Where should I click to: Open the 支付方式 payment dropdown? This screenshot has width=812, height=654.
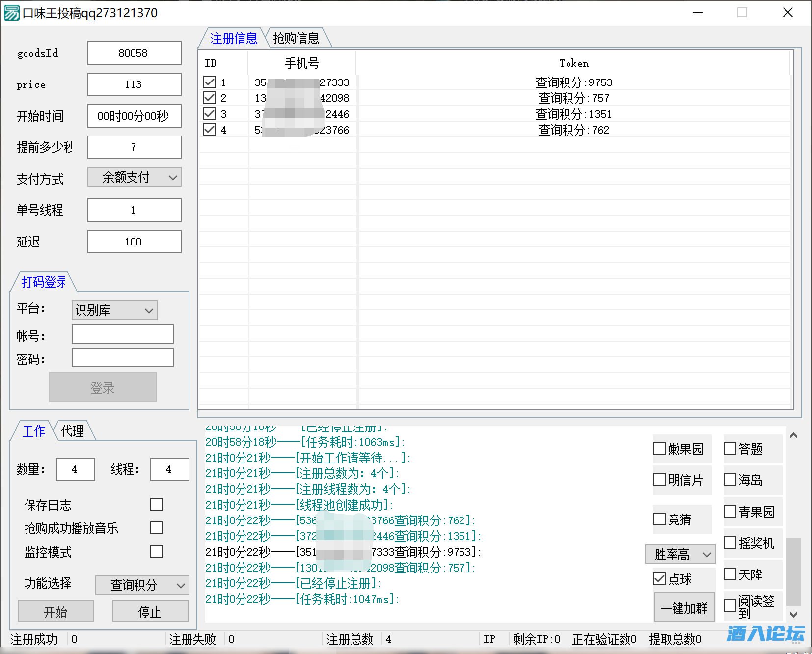(x=135, y=177)
